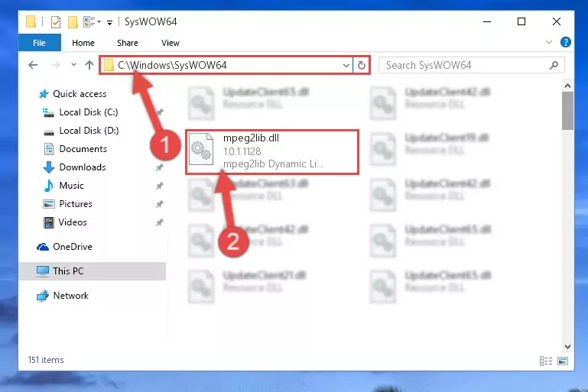Open Help with the question mark icon
The image size is (588, 392).
click(566, 42)
